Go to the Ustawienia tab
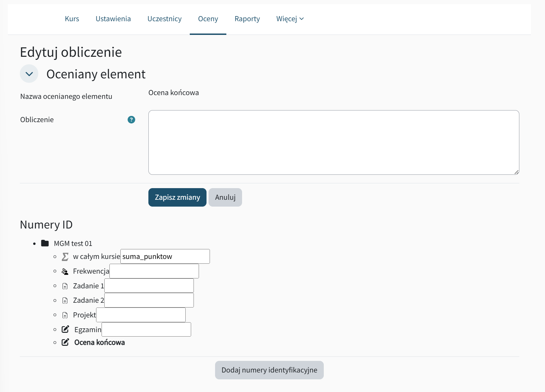This screenshot has width=545, height=392. [113, 19]
